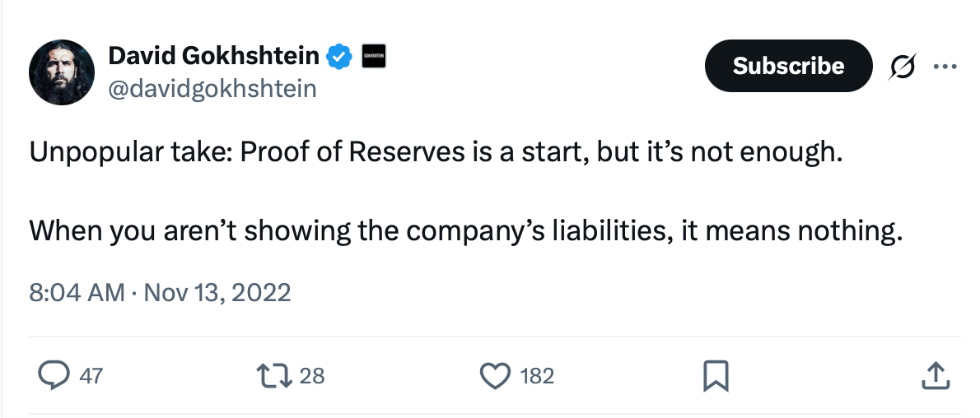Image resolution: width=980 pixels, height=418 pixels.
Task: Open the 8:04 AM timestamp link
Action: [77, 292]
